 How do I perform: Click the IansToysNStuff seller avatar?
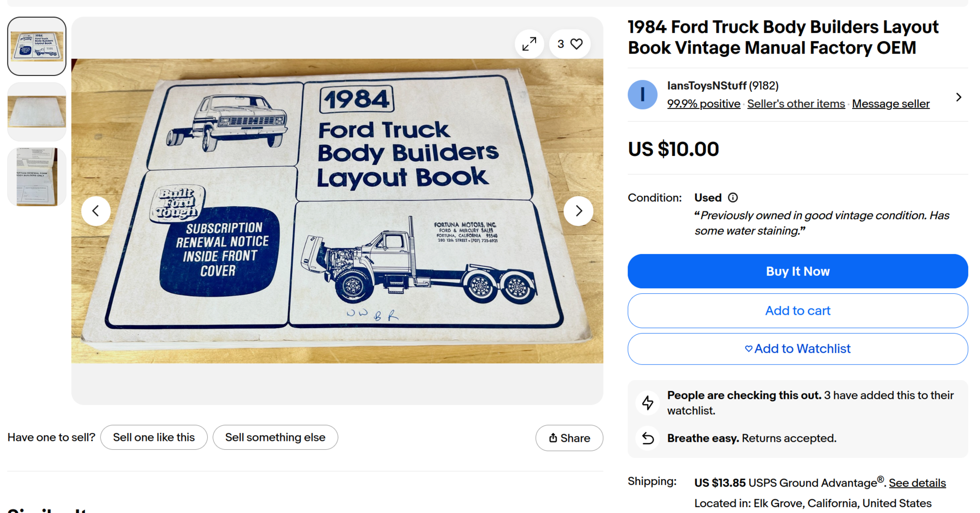pyautogui.click(x=642, y=95)
